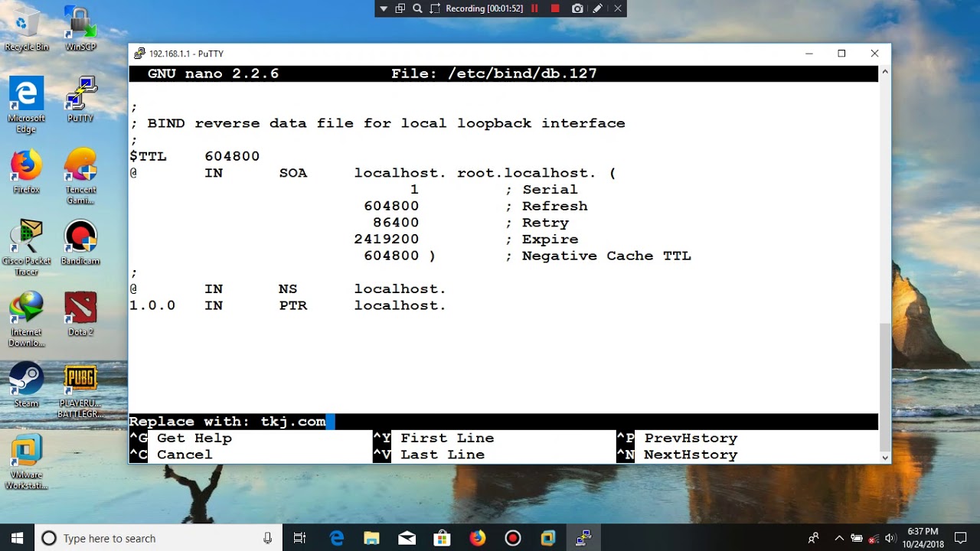Click 'PrevHstory' in nano shortcut bar
Image resolution: width=980 pixels, height=551 pixels.
coord(691,438)
